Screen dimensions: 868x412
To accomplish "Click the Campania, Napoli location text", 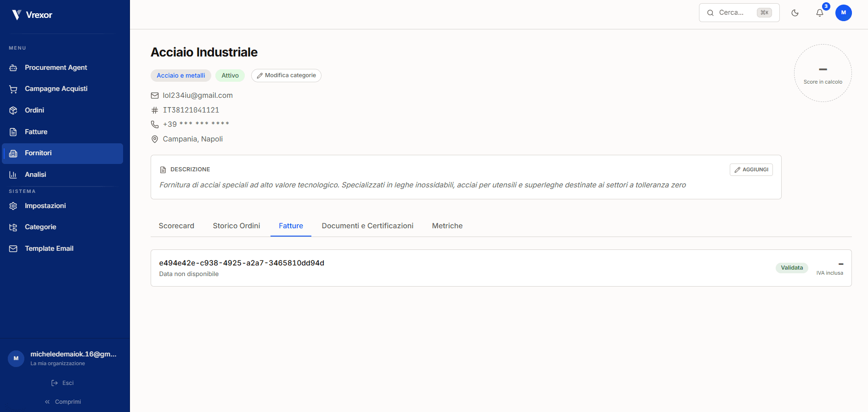I will pyautogui.click(x=193, y=139).
